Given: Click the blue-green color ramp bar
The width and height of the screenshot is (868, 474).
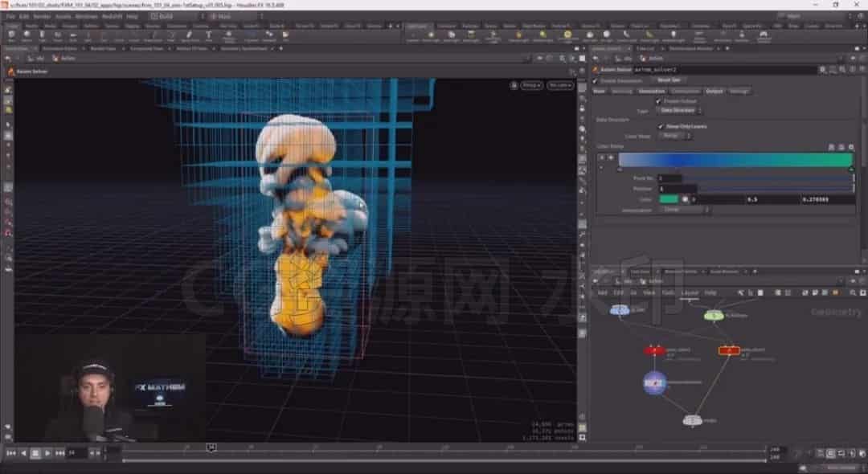Looking at the screenshot, I should (x=735, y=160).
